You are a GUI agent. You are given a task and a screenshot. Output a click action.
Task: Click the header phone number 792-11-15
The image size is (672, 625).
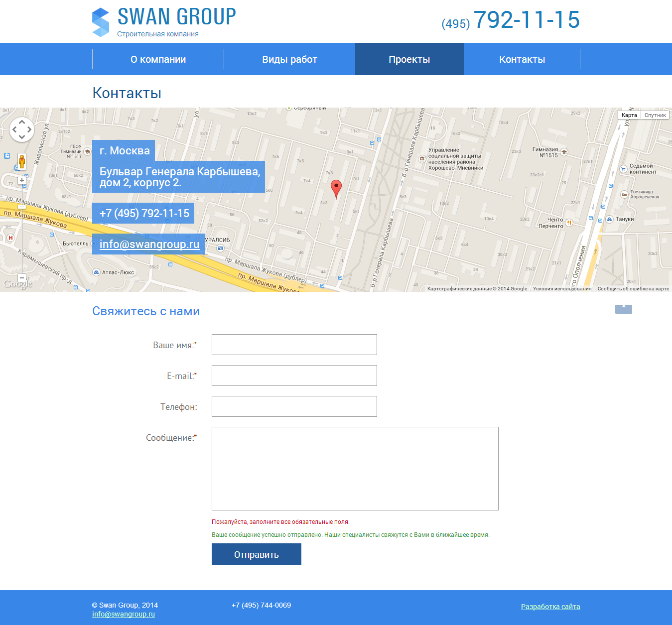coord(527,20)
